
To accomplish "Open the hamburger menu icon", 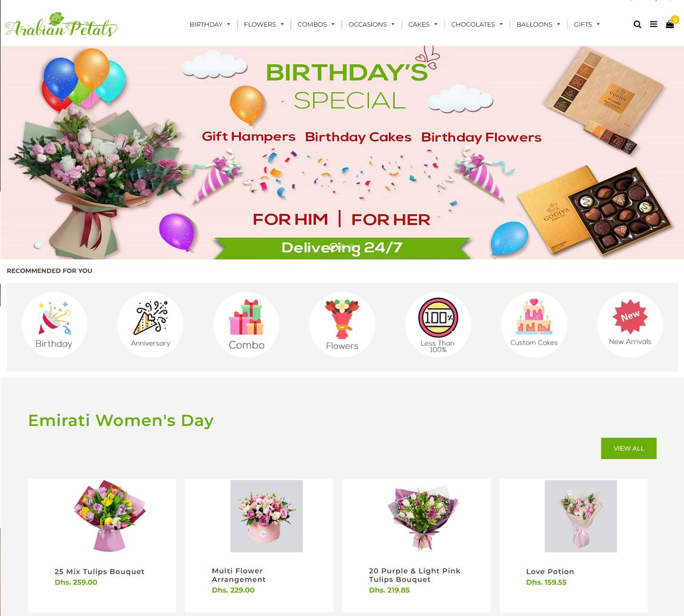I will [654, 24].
